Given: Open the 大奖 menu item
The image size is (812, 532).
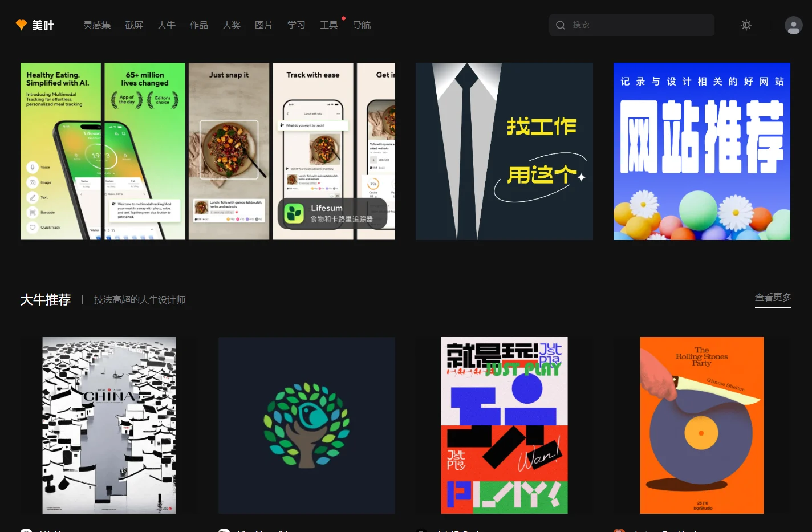Looking at the screenshot, I should point(231,25).
